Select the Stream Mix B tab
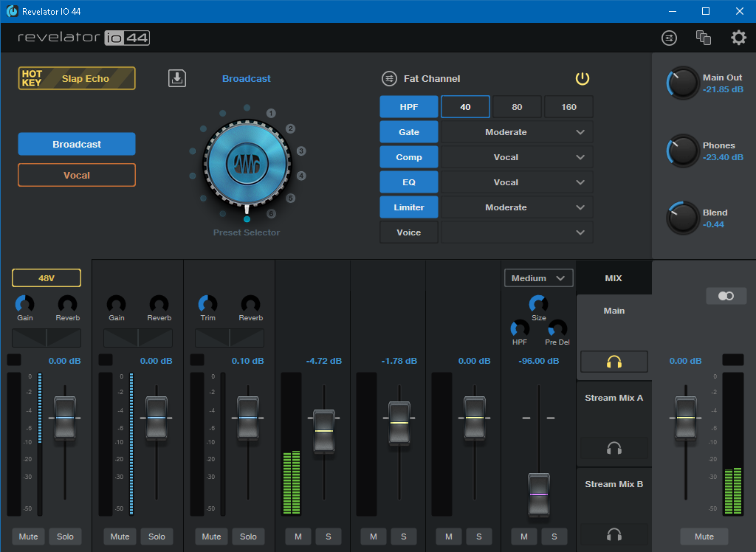 [614, 484]
